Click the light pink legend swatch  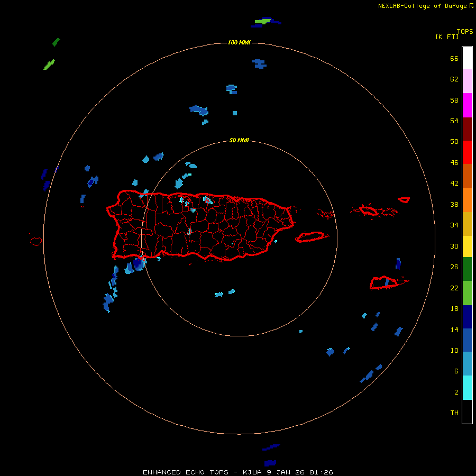[x=467, y=81]
